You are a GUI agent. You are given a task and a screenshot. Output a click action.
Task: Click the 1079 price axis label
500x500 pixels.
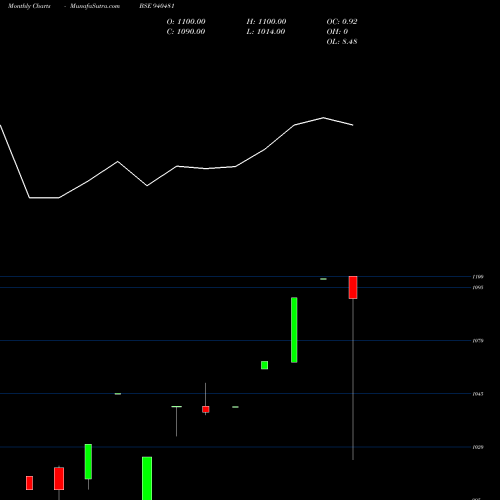click(x=478, y=341)
